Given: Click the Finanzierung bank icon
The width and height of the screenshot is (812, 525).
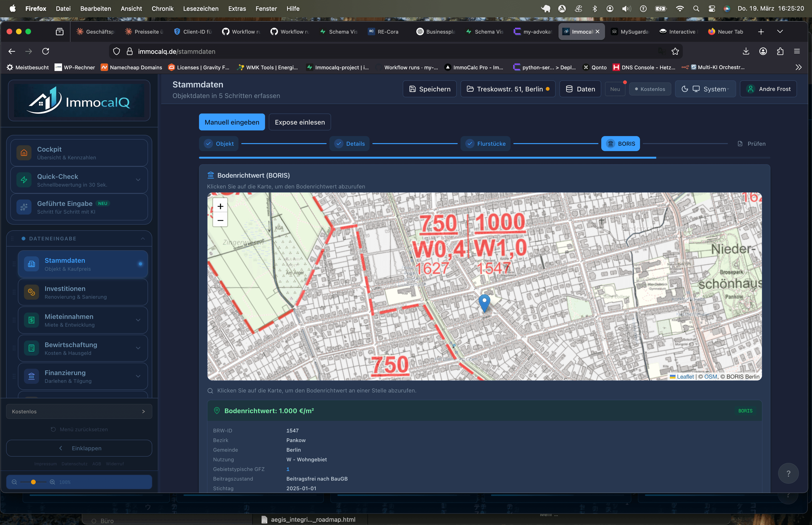Looking at the screenshot, I should (31, 376).
